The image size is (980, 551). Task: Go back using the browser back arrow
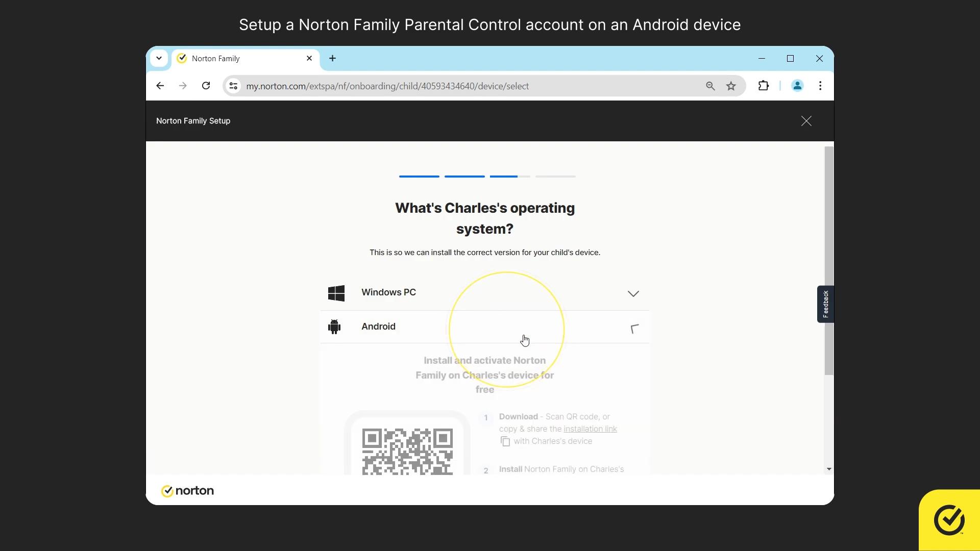[160, 86]
